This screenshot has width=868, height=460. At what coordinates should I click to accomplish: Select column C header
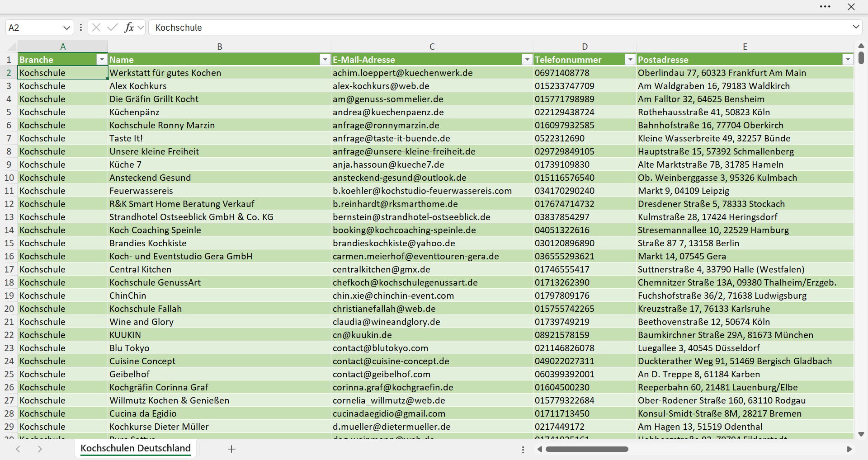(x=432, y=47)
